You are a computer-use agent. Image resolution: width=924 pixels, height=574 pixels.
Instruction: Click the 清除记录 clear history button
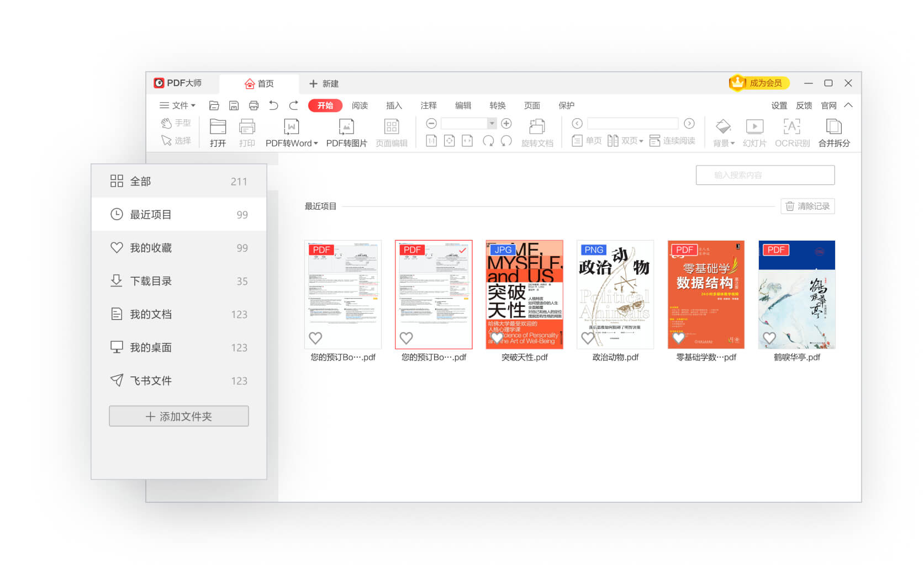(x=807, y=206)
